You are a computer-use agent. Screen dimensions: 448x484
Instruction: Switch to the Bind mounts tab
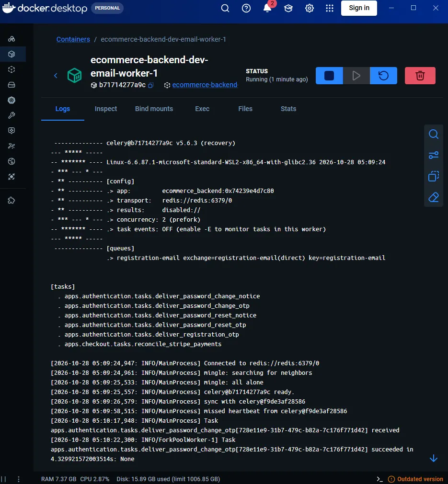pyautogui.click(x=154, y=109)
